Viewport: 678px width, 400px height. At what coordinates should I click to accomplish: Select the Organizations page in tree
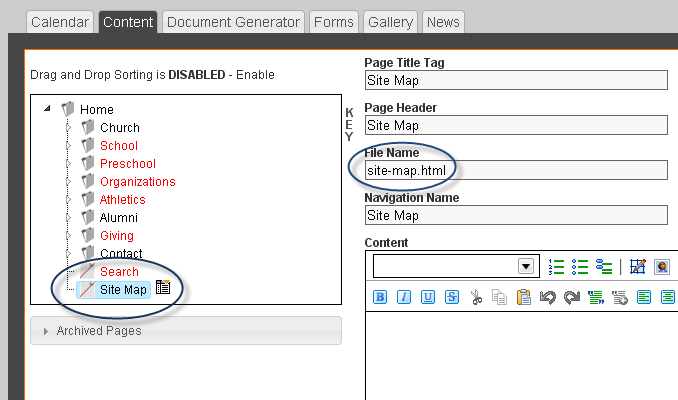(138, 182)
